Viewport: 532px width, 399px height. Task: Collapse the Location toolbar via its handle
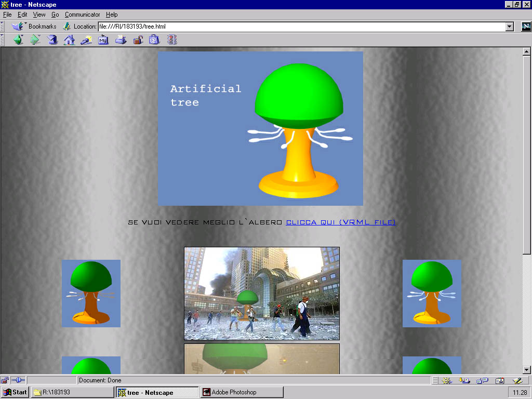coord(2,26)
